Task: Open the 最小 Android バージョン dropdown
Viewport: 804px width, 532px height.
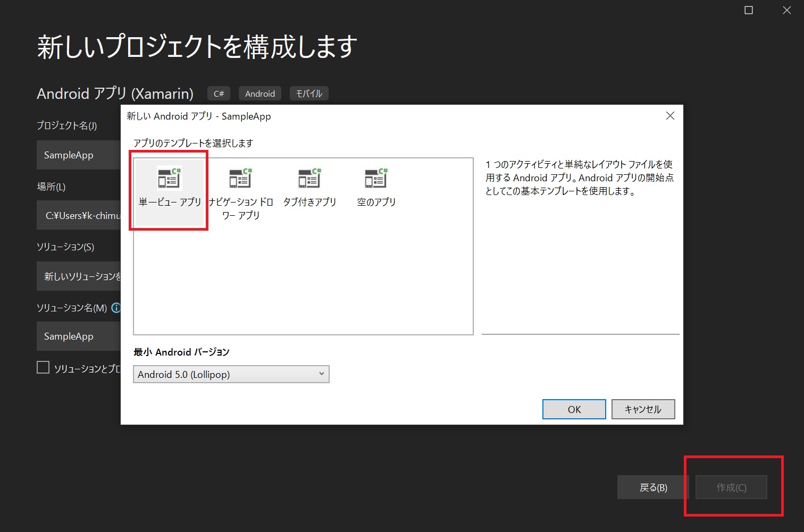Action: tap(231, 374)
